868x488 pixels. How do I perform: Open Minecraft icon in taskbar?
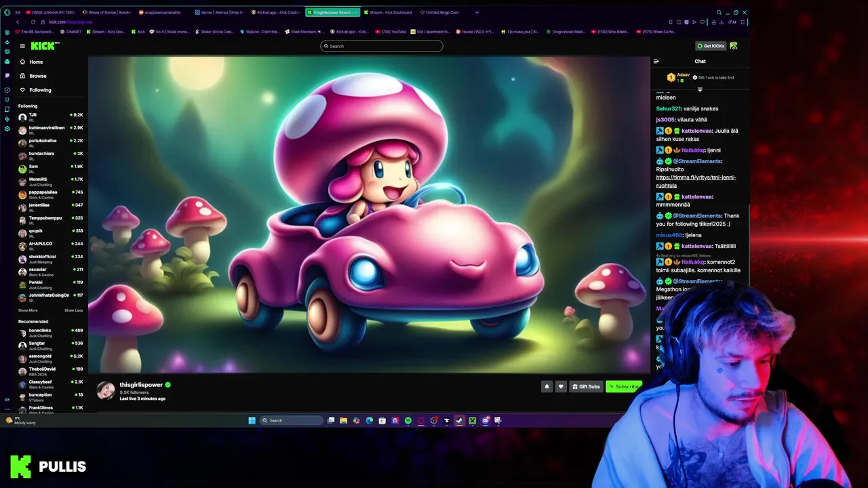tap(472, 420)
